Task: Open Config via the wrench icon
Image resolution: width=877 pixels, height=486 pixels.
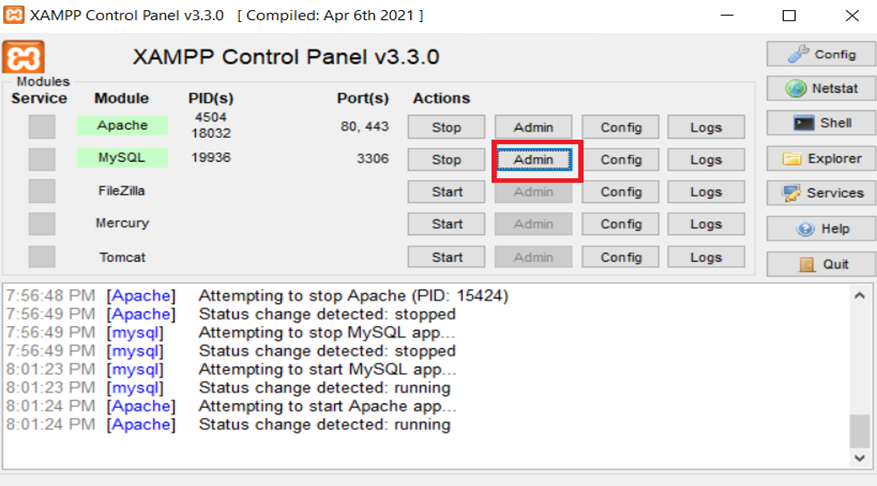Action: point(798,54)
